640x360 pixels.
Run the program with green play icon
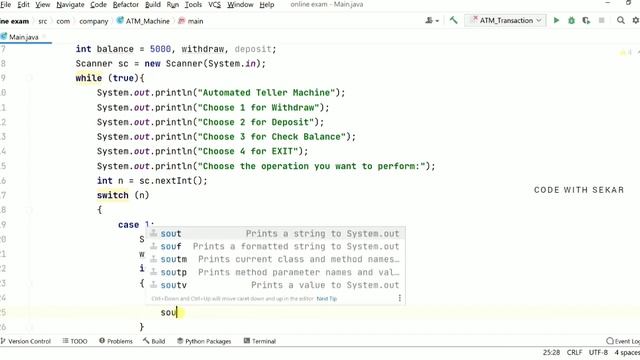(556, 20)
